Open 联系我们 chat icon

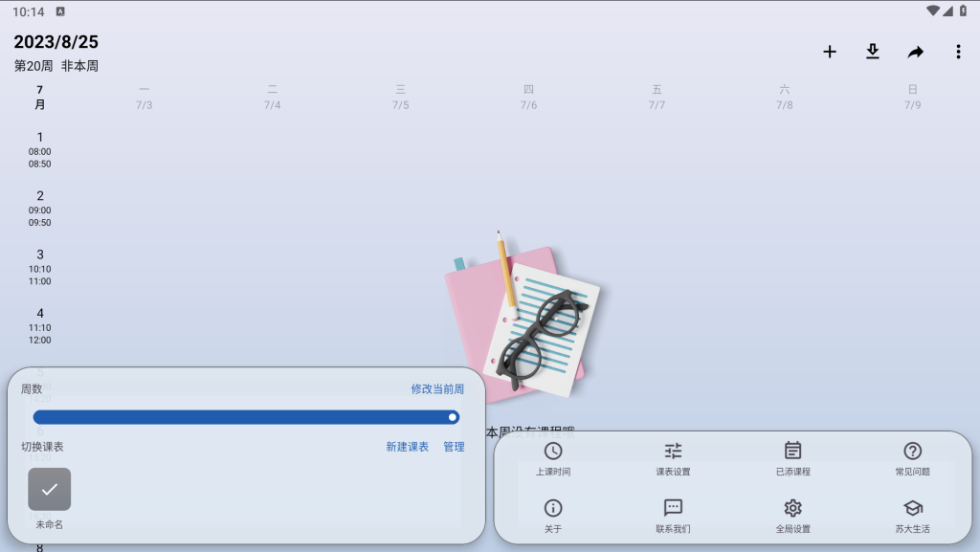click(673, 508)
